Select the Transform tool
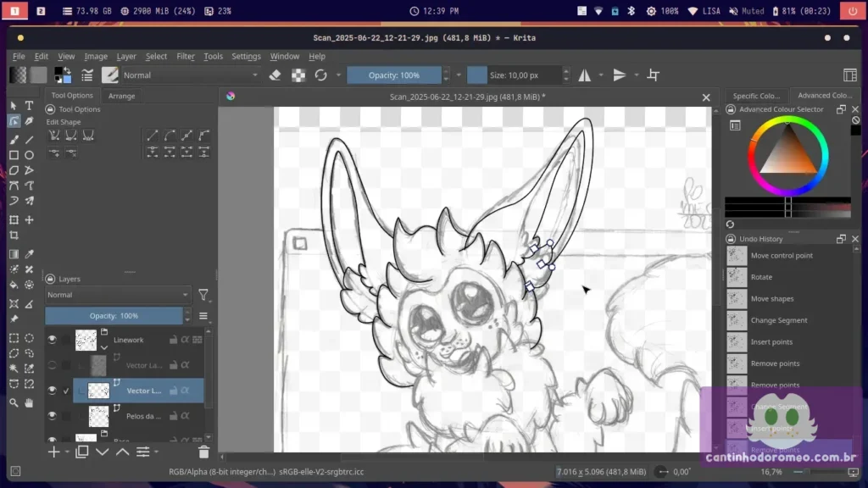The image size is (868, 488). [14, 219]
